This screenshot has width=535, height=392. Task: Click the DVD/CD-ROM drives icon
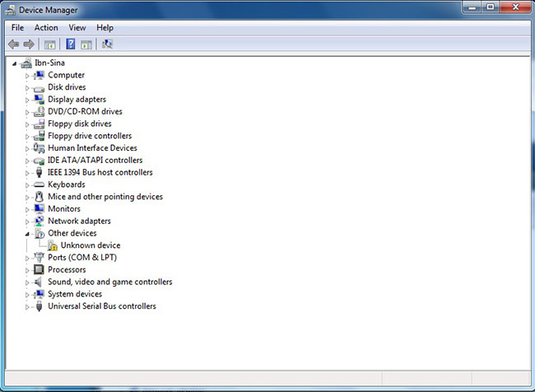click(40, 112)
